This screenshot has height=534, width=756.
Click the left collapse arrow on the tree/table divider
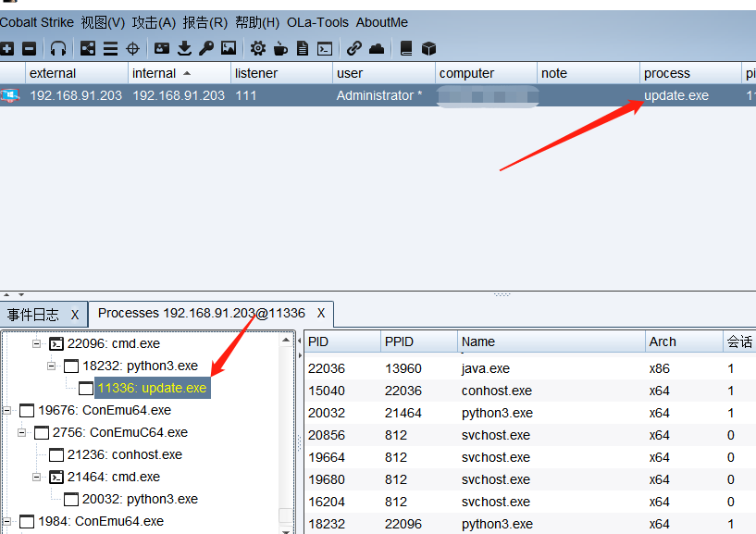coord(300,342)
